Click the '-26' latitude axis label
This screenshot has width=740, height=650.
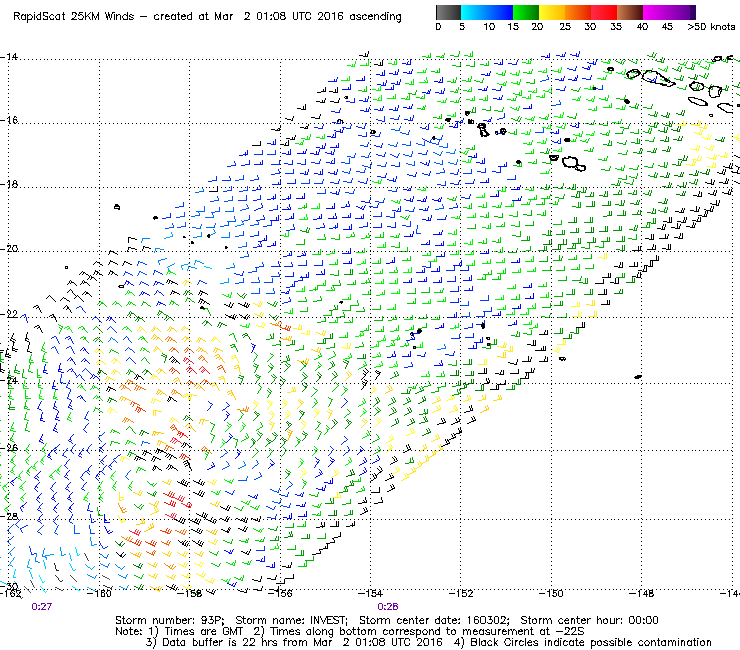tap(9, 447)
